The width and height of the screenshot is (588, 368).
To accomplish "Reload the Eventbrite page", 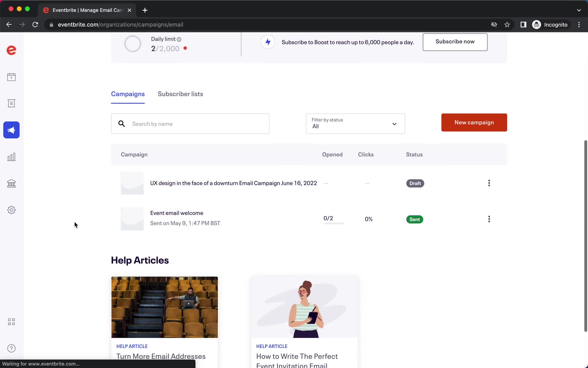I will coord(35,25).
